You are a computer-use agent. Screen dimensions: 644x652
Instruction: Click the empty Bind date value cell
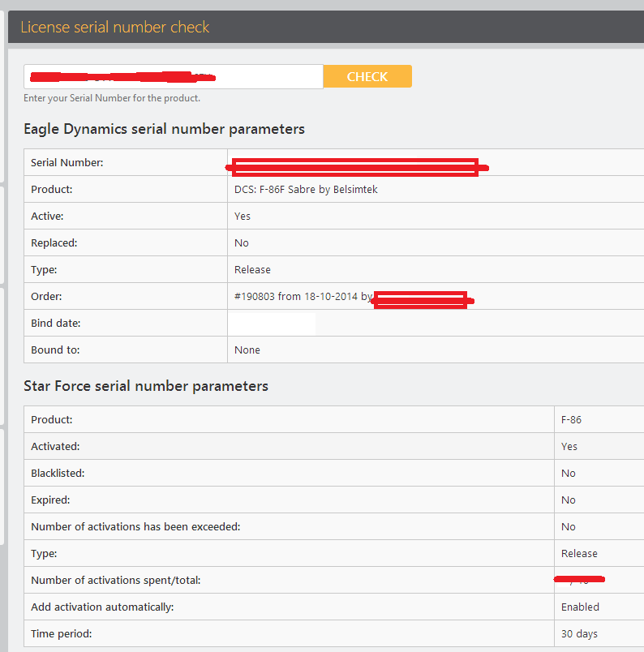pyautogui.click(x=272, y=324)
